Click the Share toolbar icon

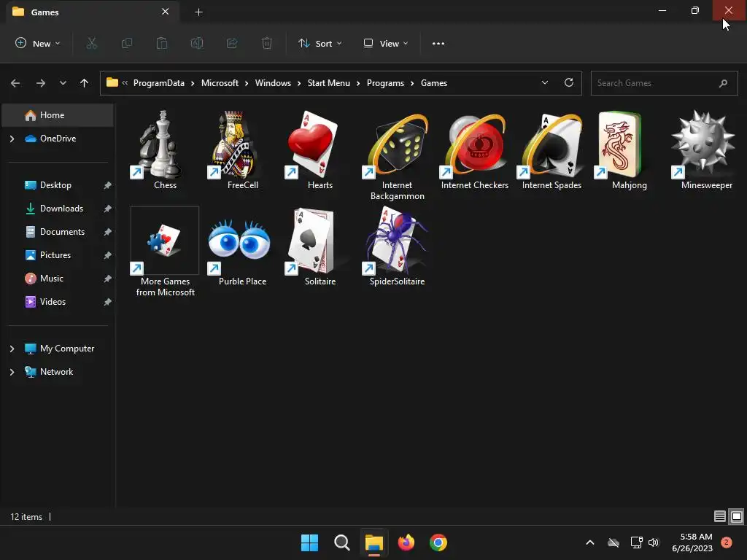[232, 43]
